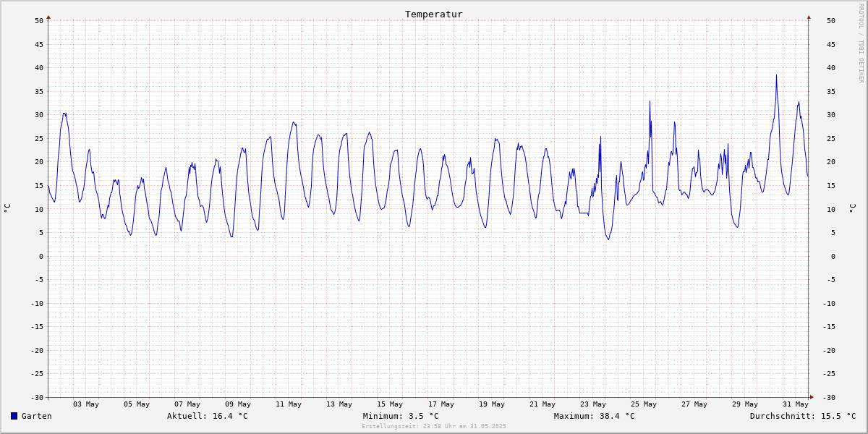
Task: Click the 07 May date label
Action: tap(187, 404)
